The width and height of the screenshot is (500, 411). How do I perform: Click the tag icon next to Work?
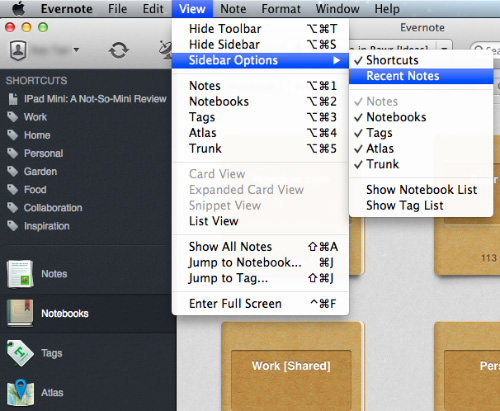click(x=13, y=117)
